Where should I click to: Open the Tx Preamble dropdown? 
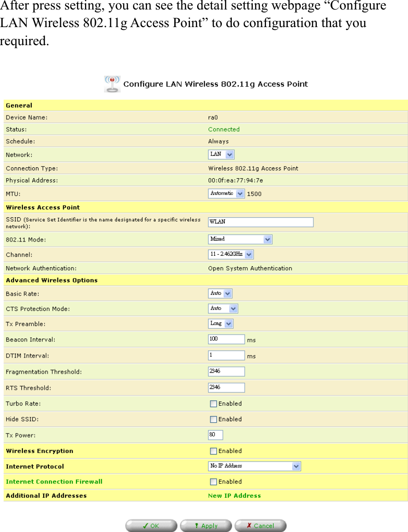[x=220, y=323]
